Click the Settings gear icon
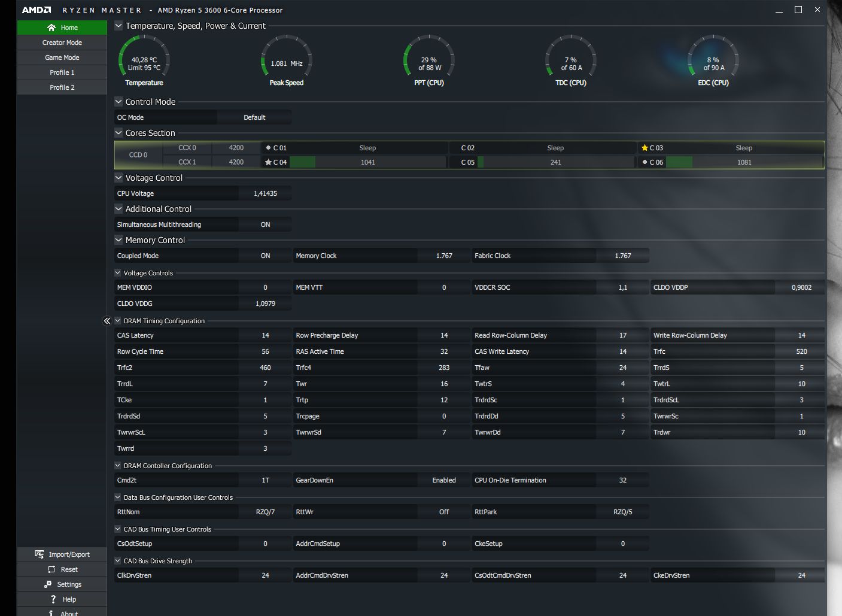Viewport: 842px width, 616px height. (x=48, y=584)
